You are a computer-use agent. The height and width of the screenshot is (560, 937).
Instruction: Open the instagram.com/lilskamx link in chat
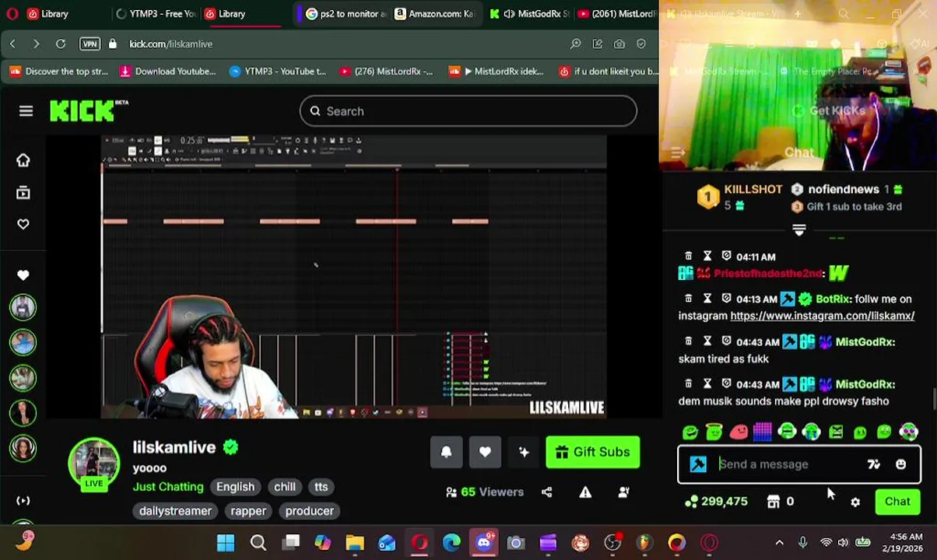click(x=822, y=316)
